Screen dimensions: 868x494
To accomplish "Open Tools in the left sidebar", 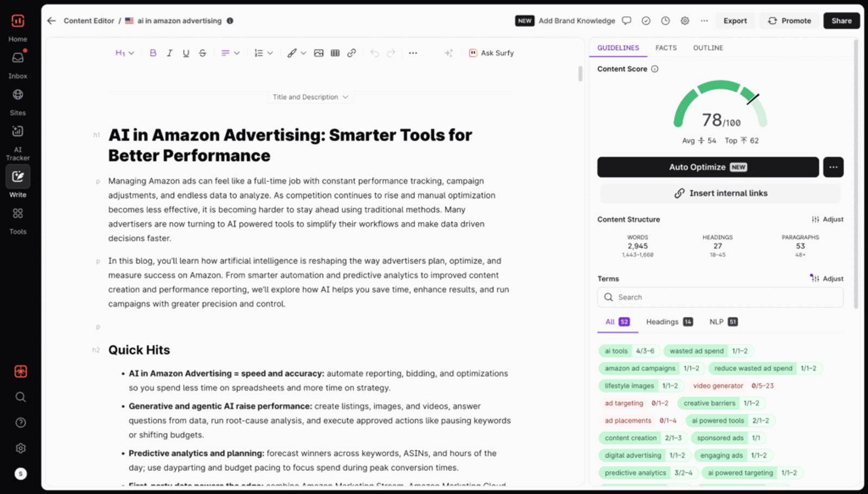I will [18, 221].
